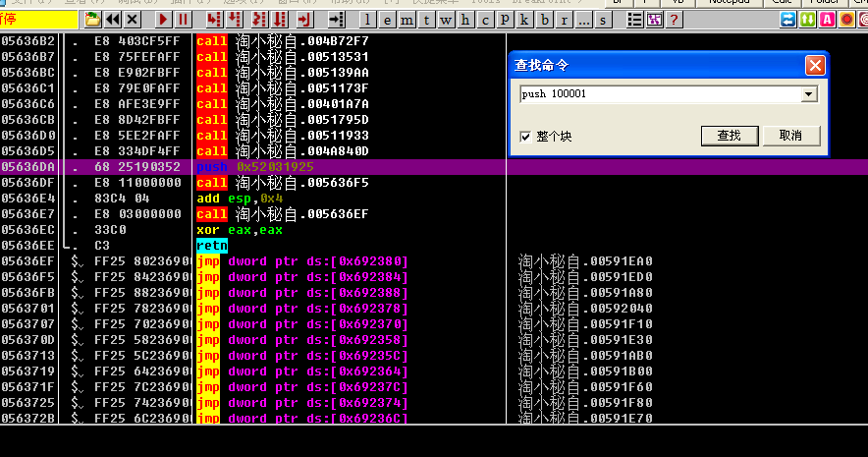Image resolution: width=868 pixels, height=457 pixels.
Task: Go to address with black arrow icon
Action: pos(336,20)
